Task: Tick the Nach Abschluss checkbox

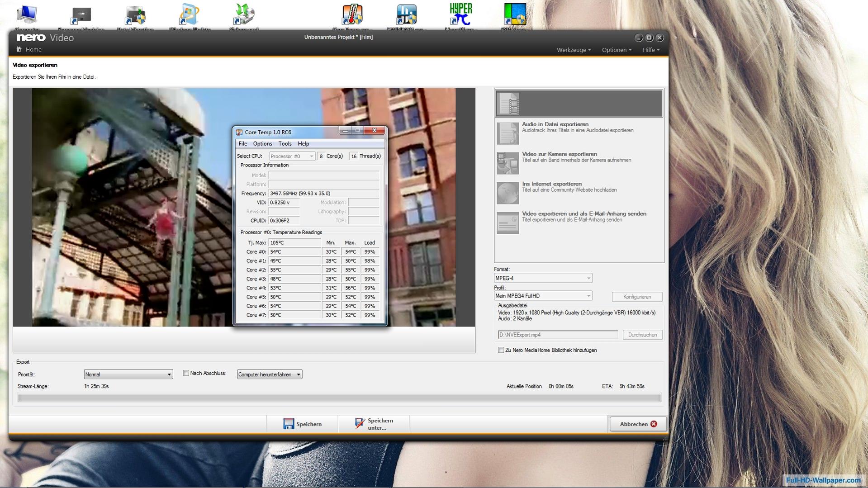Action: point(186,373)
